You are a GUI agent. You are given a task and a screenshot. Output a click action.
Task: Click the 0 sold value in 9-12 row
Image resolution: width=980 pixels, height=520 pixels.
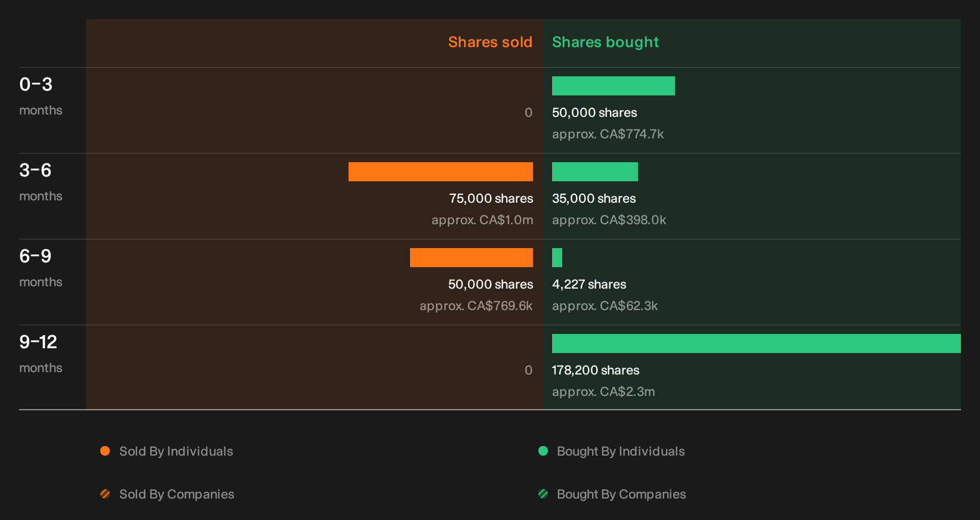coord(528,370)
